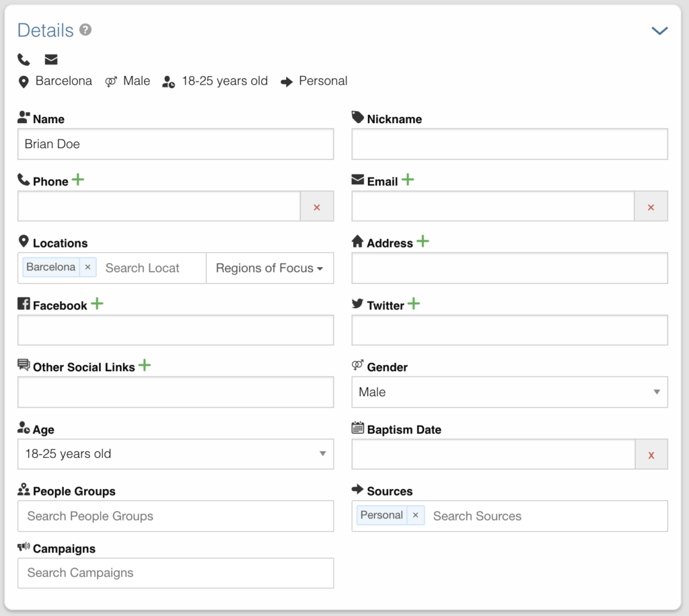This screenshot has width=689, height=616.
Task: Click the Phone label handset icon
Action: pyautogui.click(x=24, y=180)
